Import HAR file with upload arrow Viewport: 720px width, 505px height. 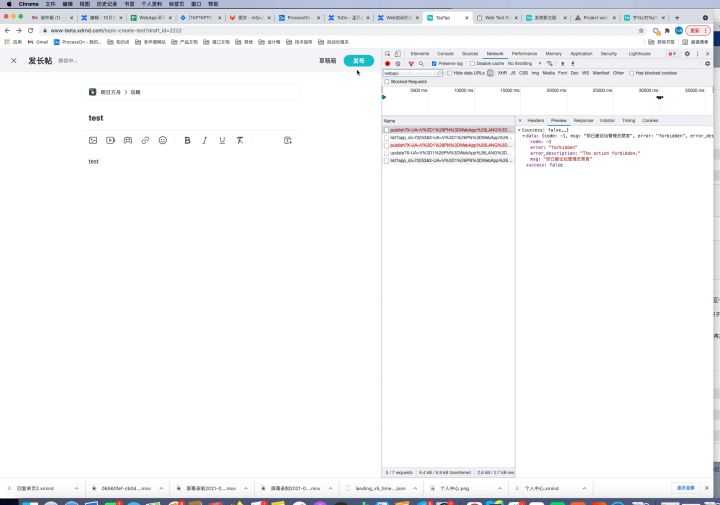[562, 63]
